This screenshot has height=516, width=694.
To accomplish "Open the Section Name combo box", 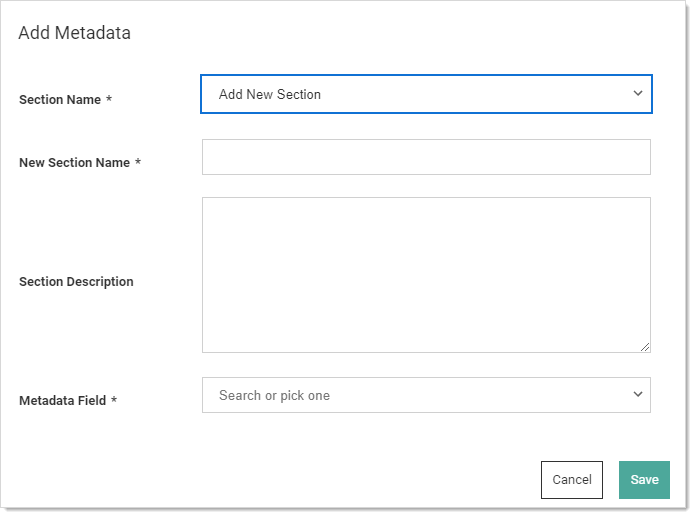I will coord(426,94).
